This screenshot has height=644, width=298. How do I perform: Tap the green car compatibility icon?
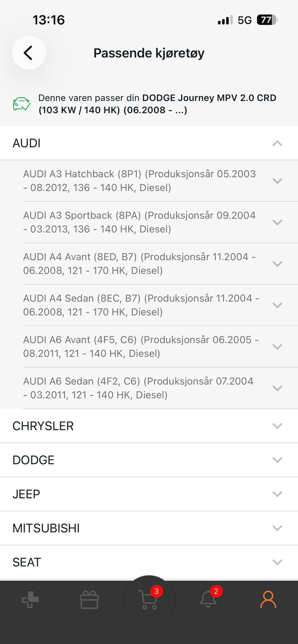(x=21, y=104)
